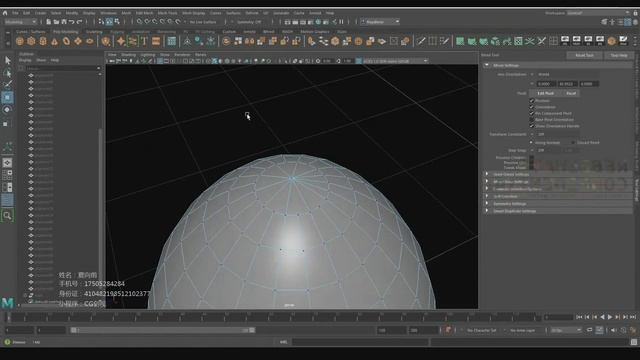Click the Edit Pivot button
Screen dimensions: 640x360
coord(545,93)
